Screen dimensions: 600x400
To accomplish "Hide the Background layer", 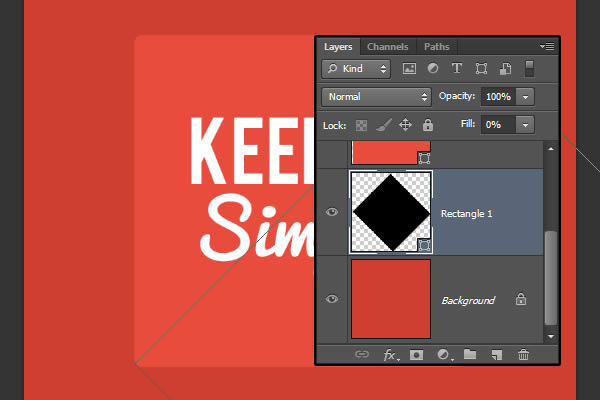I will point(332,299).
